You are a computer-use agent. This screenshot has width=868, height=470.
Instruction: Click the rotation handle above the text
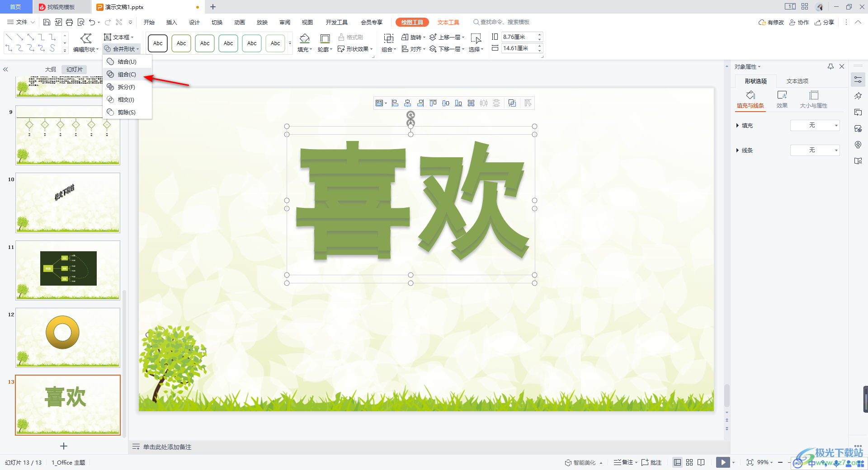coord(410,115)
